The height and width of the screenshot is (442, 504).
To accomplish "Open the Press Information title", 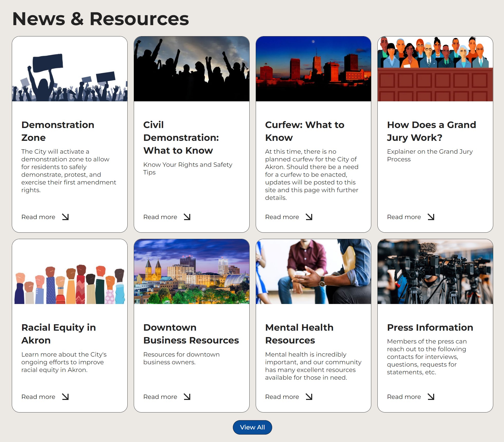I will 430,328.
